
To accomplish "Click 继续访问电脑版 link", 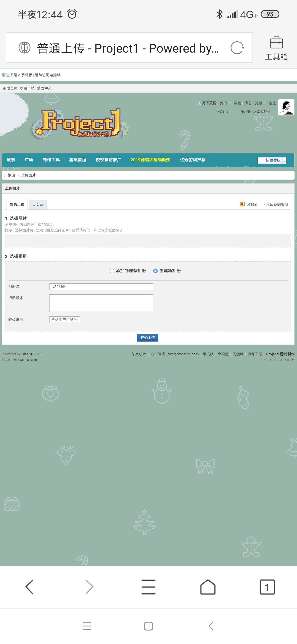I will pyautogui.click(x=48, y=75).
